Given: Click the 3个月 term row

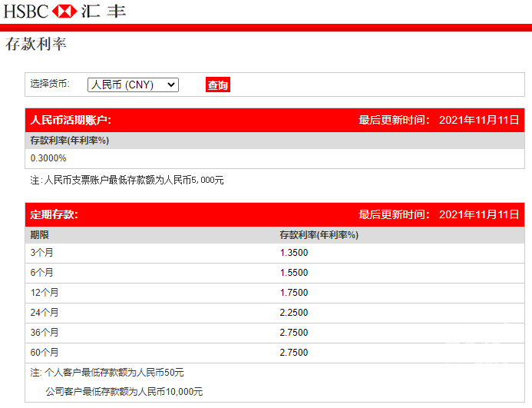Looking at the screenshot, I should 275,253.
